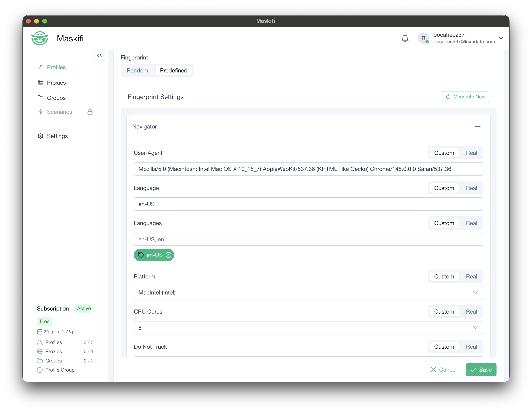The height and width of the screenshot is (412, 532).
Task: Click the Languages input field
Action: tap(308, 239)
